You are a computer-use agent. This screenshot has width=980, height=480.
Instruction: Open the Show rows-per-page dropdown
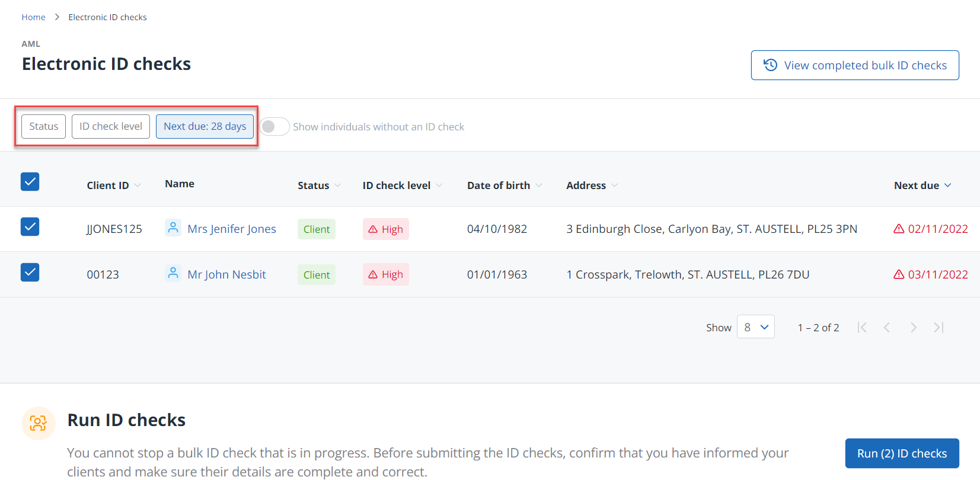pos(755,327)
